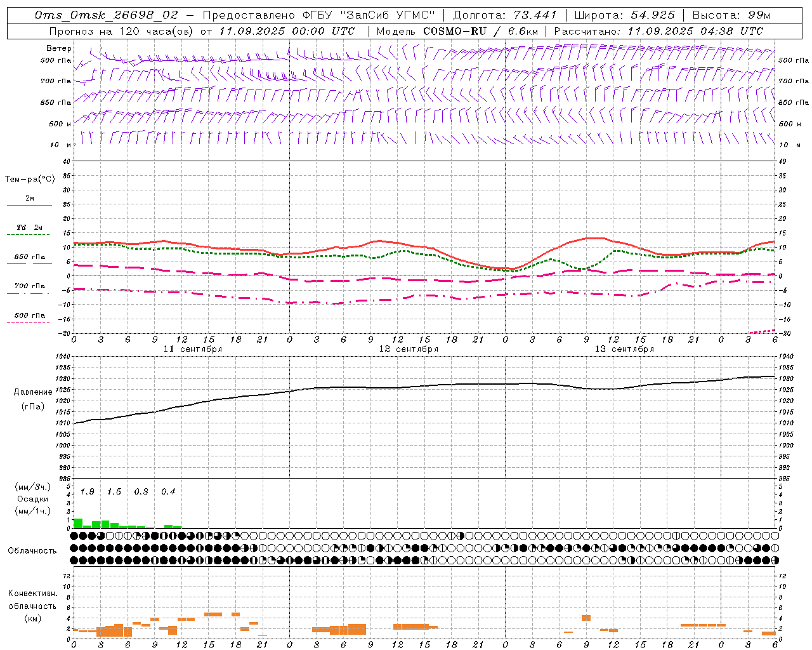Click the station title "Oms_Omsk_26698_02"
Viewport: 812px width, 650px height.
(106, 15)
